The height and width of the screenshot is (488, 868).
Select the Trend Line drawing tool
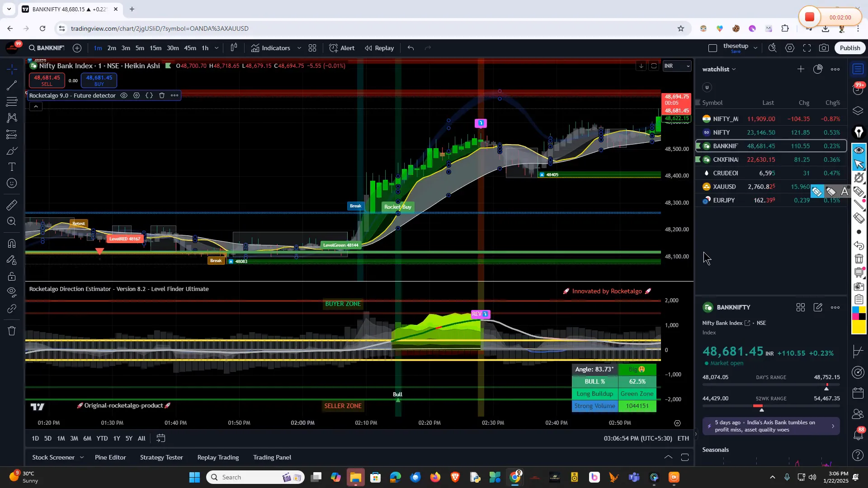pos(12,86)
